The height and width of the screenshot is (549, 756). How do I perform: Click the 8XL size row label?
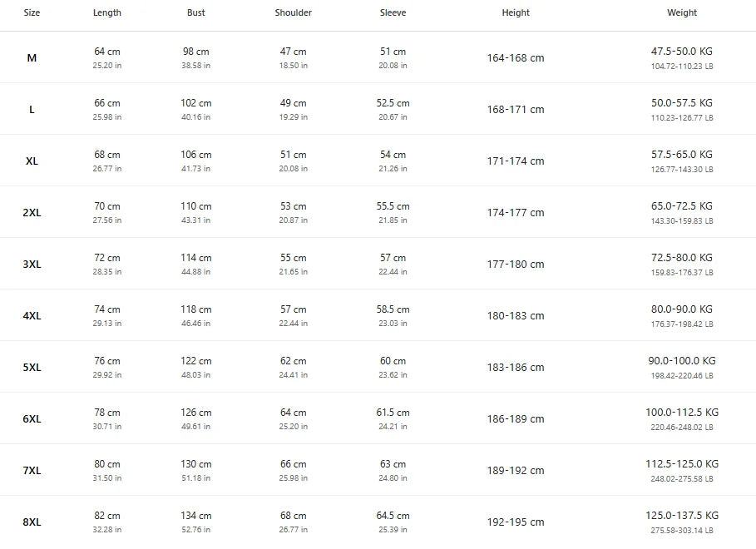(x=32, y=522)
